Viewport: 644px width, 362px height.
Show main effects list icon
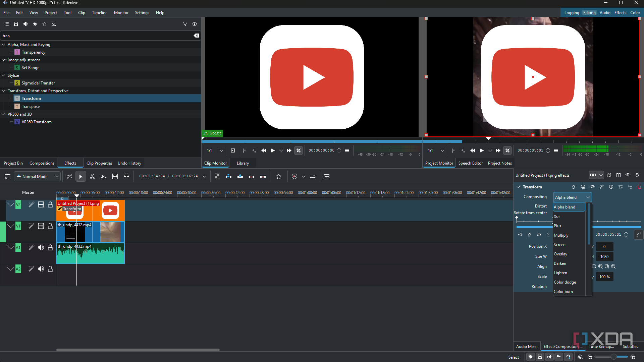point(7,24)
